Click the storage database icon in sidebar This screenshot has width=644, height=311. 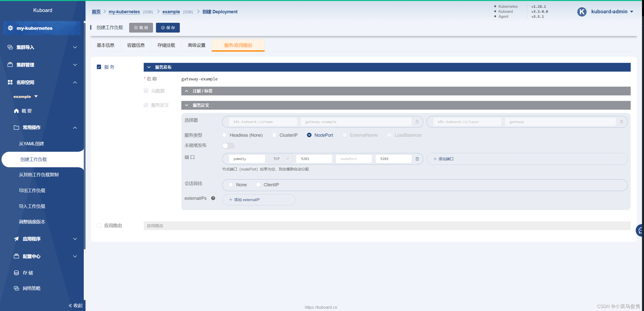(x=16, y=273)
